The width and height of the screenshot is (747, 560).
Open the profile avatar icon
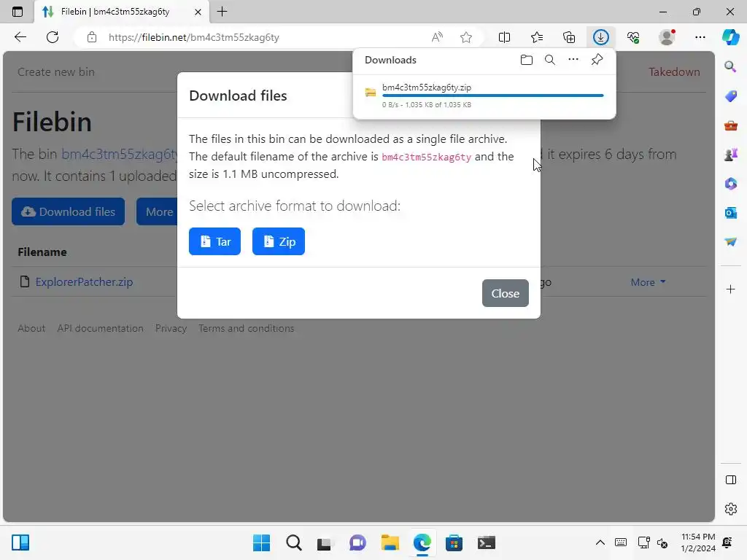(x=667, y=37)
